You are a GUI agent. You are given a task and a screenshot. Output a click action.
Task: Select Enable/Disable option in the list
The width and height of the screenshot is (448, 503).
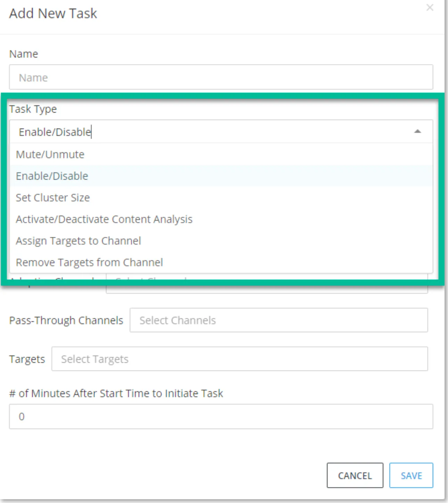(x=221, y=176)
